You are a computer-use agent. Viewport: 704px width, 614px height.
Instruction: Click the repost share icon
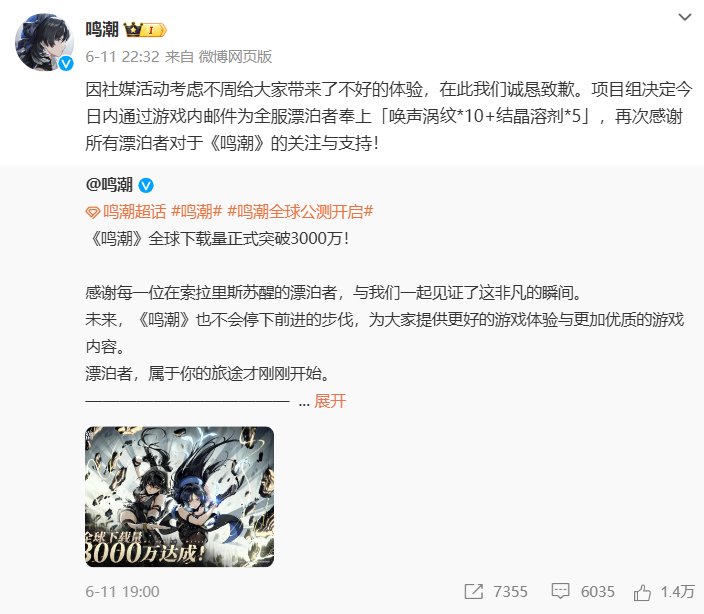(473, 592)
